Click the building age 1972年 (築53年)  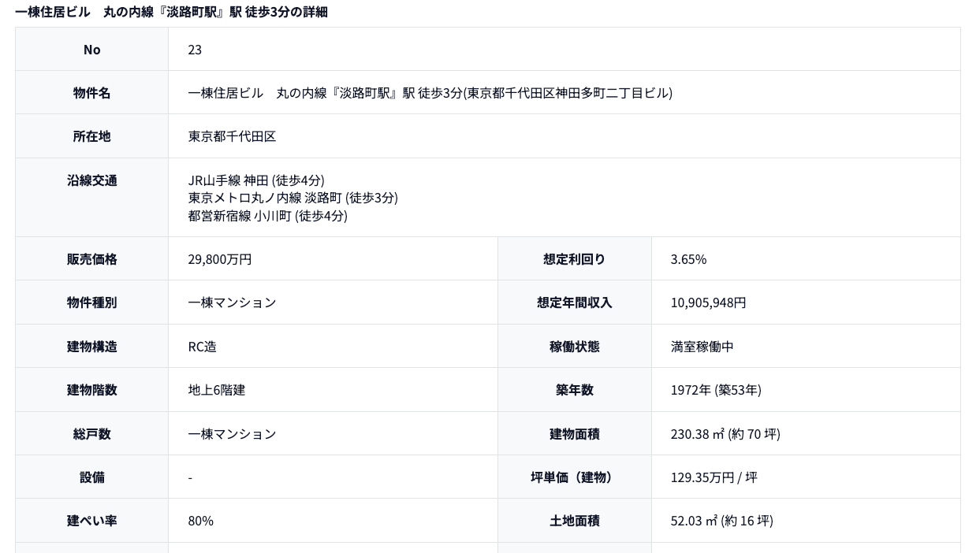[716, 390]
